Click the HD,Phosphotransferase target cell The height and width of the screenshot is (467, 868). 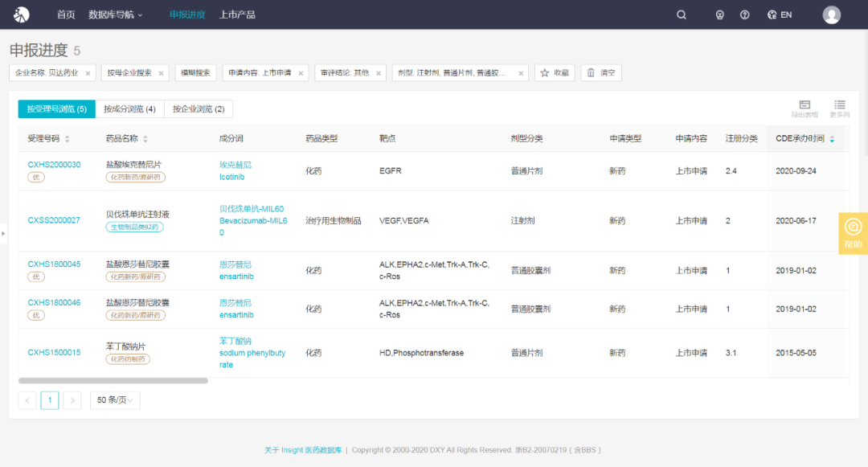tap(421, 353)
